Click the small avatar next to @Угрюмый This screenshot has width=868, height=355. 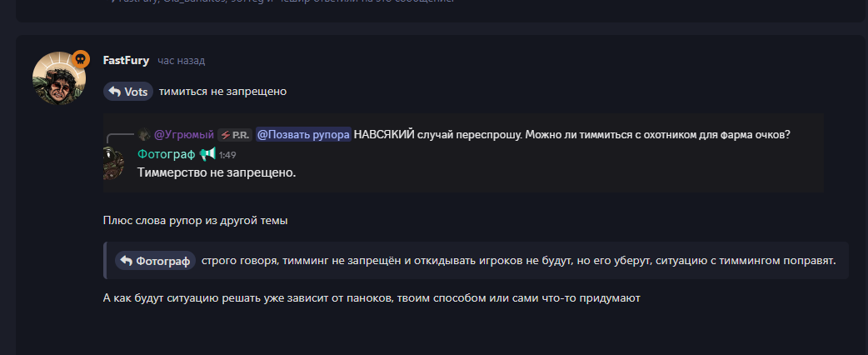[x=144, y=135]
